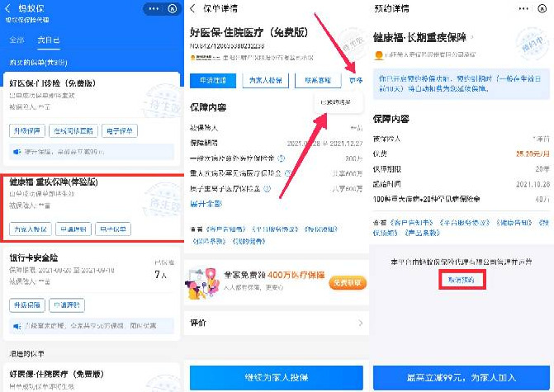Tap the blue 申请理赔 button in 保单详情

pos(213,81)
